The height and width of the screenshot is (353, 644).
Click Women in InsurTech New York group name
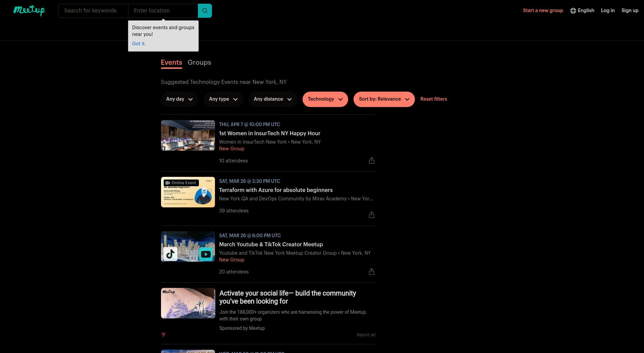click(x=253, y=142)
